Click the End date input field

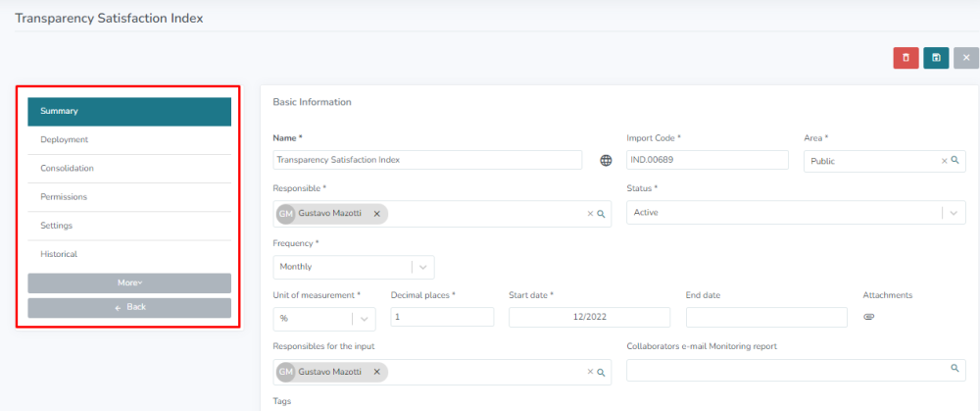(765, 317)
